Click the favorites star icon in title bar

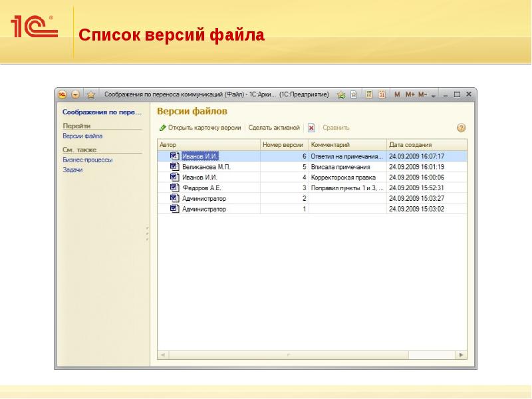coord(91,94)
